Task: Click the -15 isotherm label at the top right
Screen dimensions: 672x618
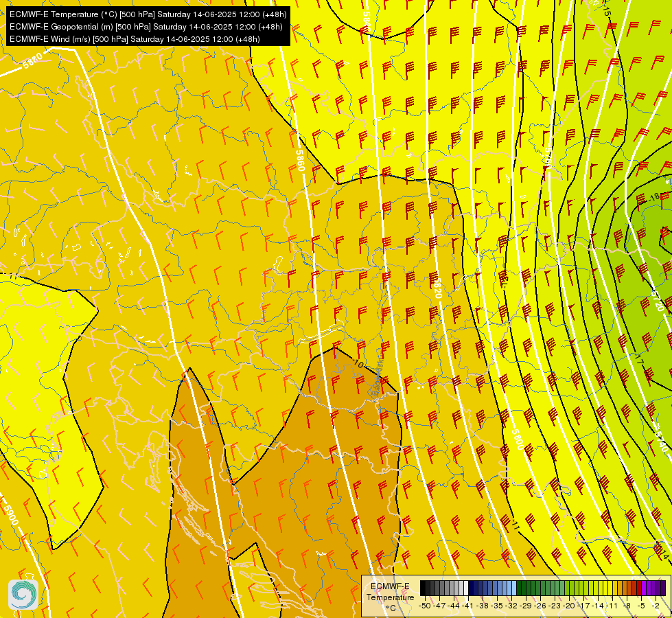Action: pyautogui.click(x=605, y=10)
